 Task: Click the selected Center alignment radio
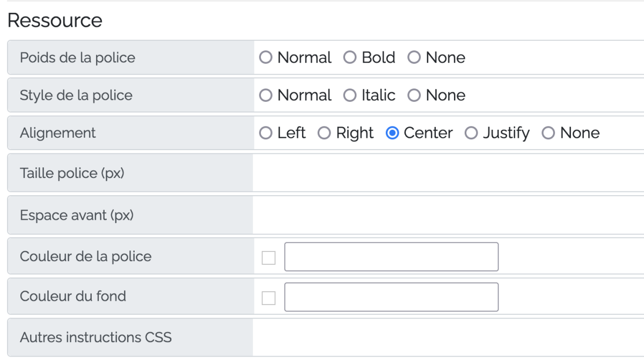392,133
